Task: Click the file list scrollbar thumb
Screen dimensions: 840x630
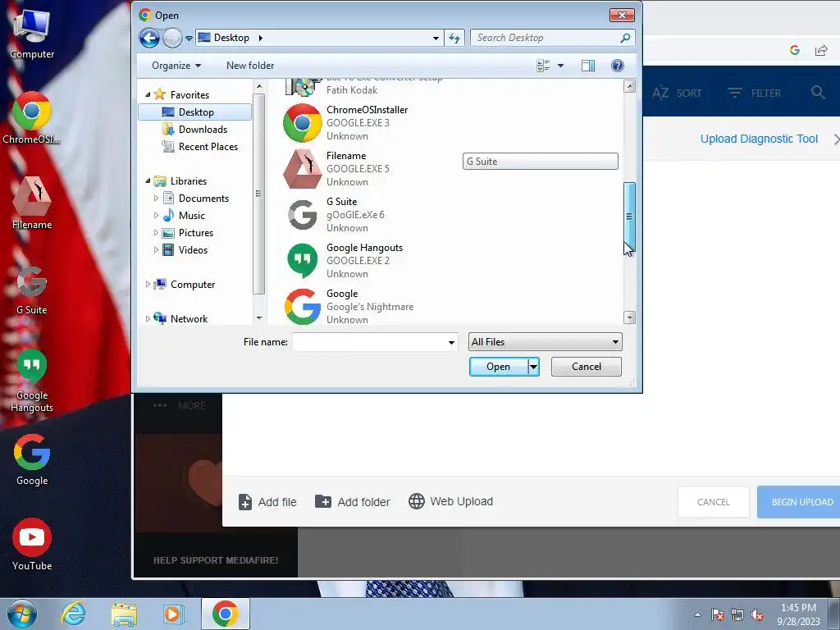Action: [629, 217]
